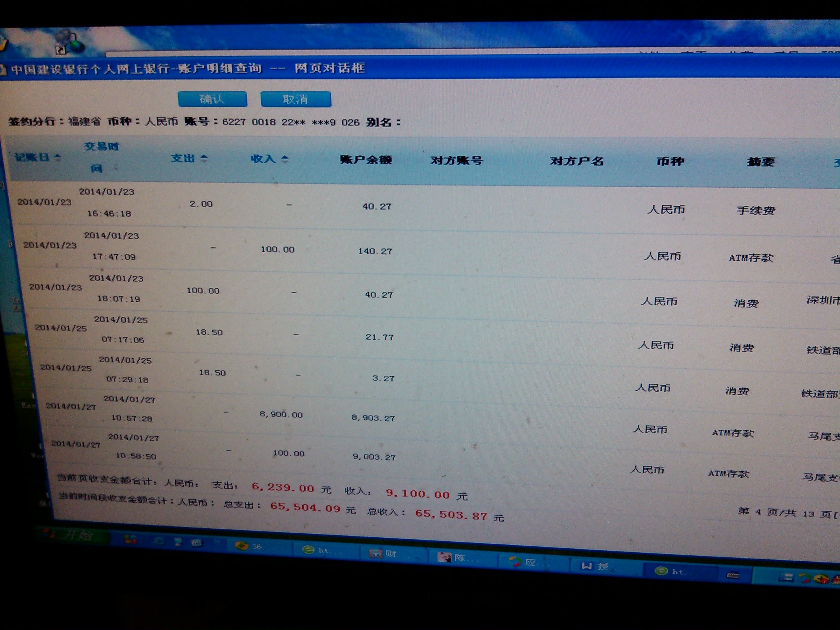The height and width of the screenshot is (630, 840).
Task: Click the 取消 cancel button
Action: tap(296, 99)
